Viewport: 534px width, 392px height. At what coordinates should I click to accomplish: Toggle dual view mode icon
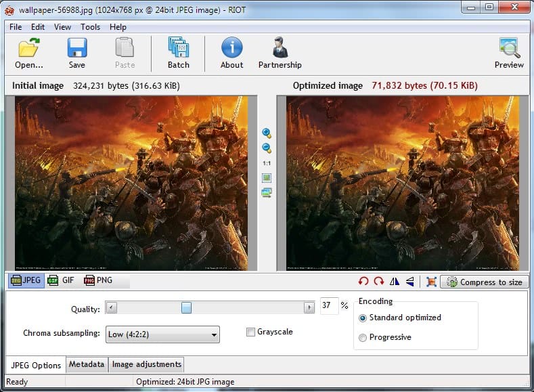267,193
